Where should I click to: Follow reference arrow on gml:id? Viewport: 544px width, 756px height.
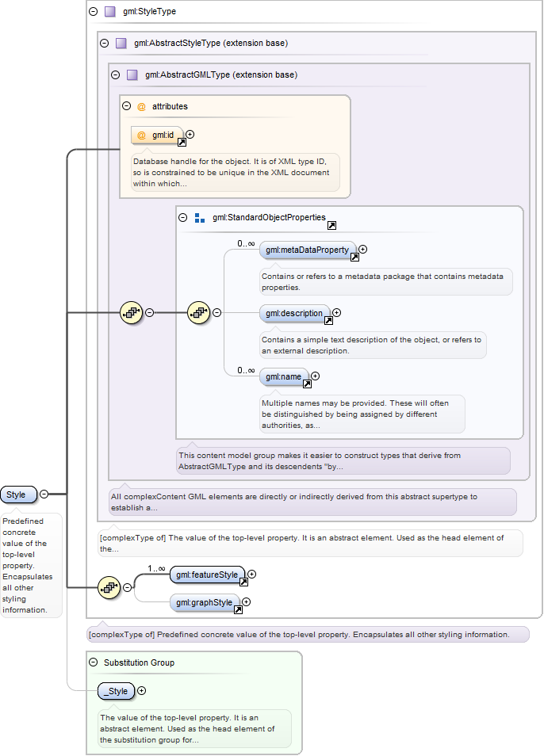[182, 142]
